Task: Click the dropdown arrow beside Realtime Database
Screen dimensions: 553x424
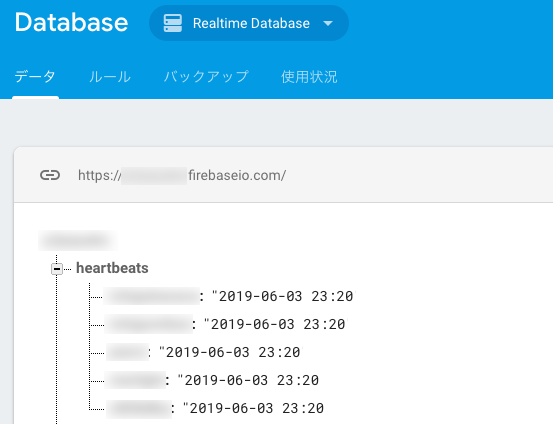Action: [328, 23]
